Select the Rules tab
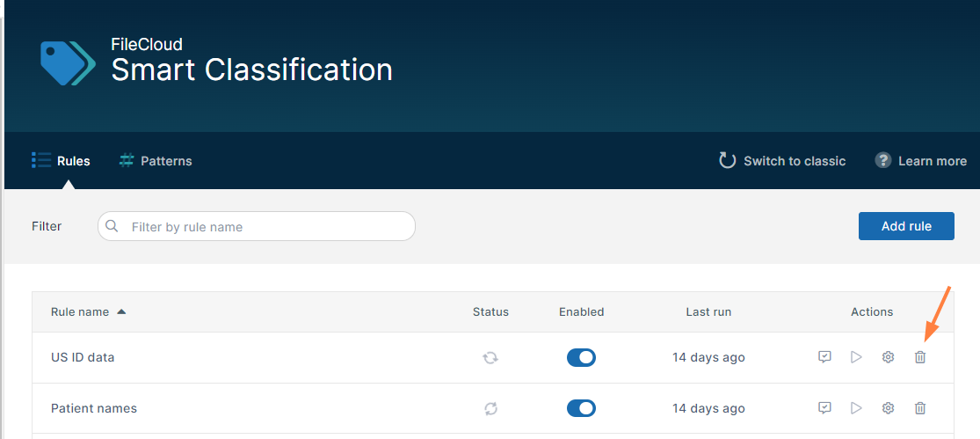The width and height of the screenshot is (980, 439). point(61,161)
